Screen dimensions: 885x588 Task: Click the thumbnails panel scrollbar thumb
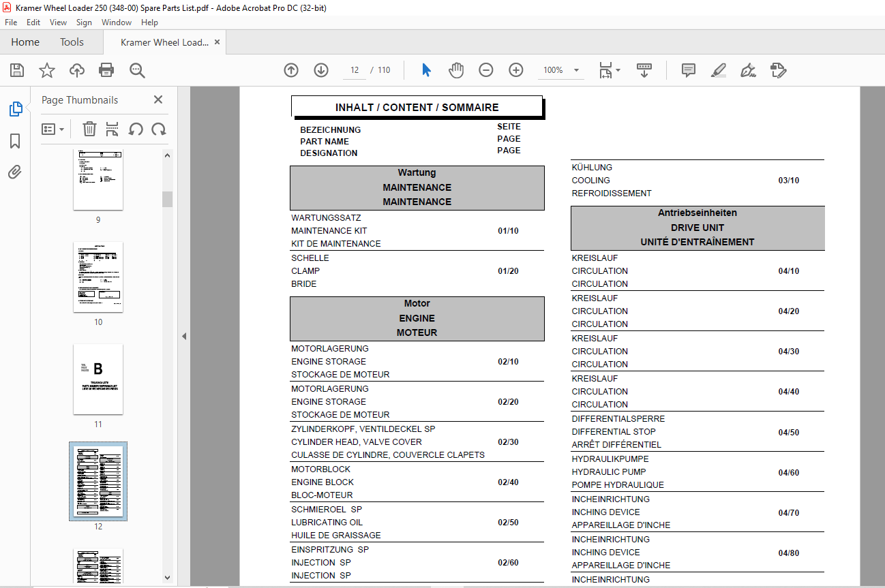click(167, 199)
